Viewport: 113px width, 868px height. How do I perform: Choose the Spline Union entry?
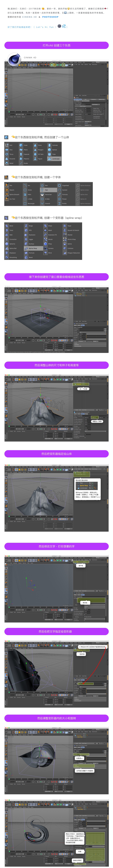pyautogui.click(x=85, y=190)
